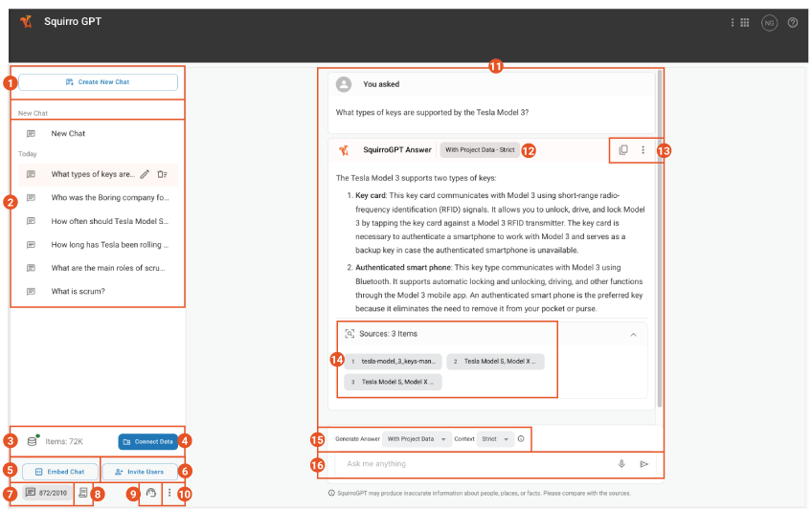Open answer more options menu
This screenshot has height=511, width=812.
(643, 149)
